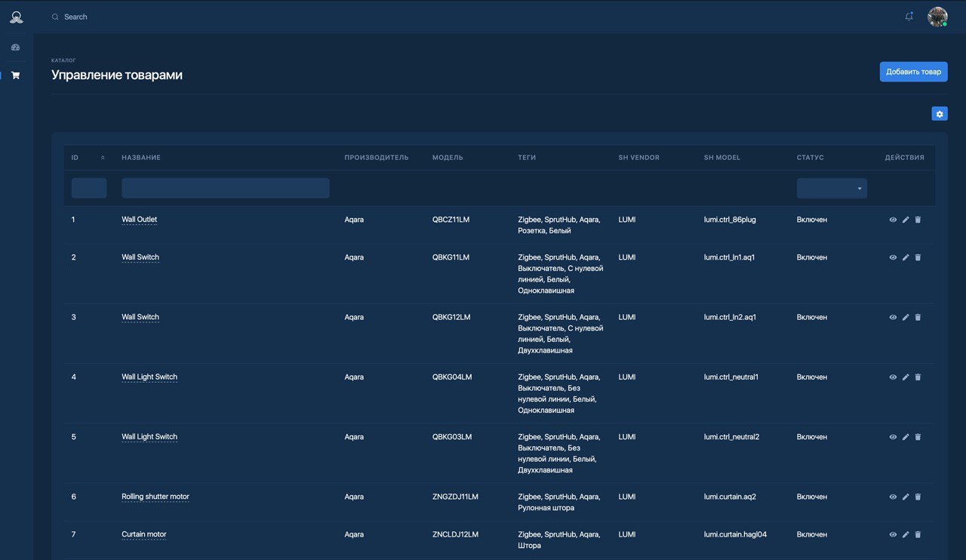View product QBKG11LM via eye icon
This screenshot has height=560, width=966.
click(893, 257)
